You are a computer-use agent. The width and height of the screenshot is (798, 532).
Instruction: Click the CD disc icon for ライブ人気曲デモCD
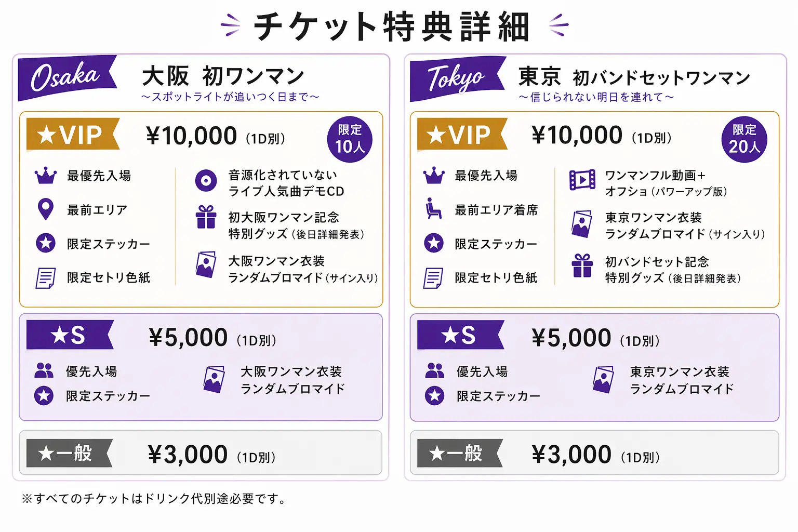(x=206, y=181)
